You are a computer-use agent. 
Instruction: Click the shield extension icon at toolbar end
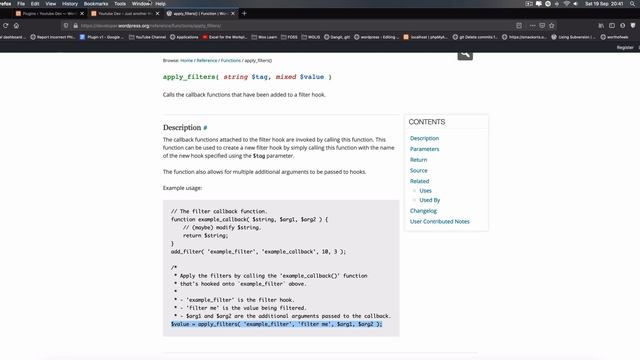pos(633,25)
